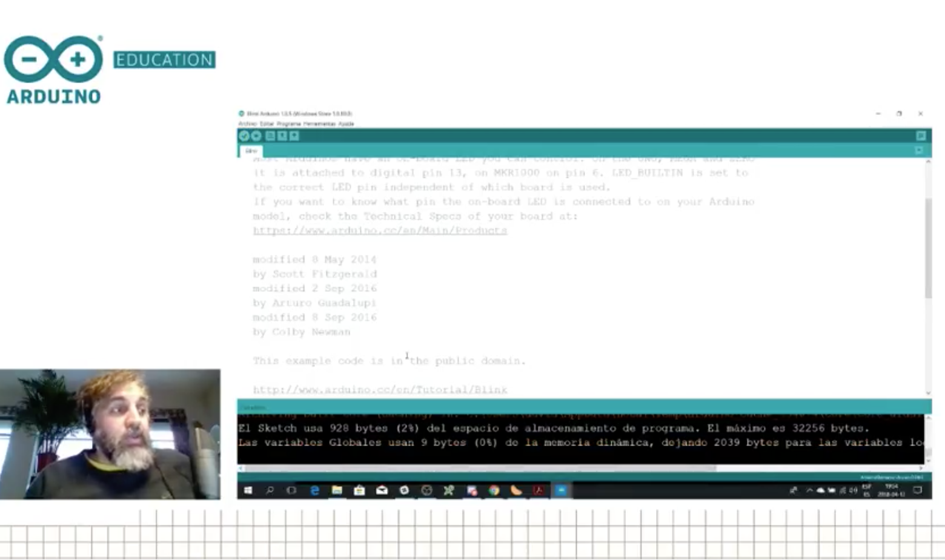Follow the arduino.cc Tutorial/Blink link
The height and width of the screenshot is (560, 945).
(x=380, y=390)
